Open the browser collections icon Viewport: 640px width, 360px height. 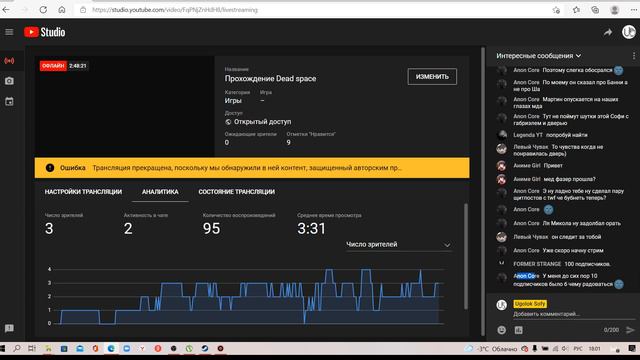[x=595, y=10]
